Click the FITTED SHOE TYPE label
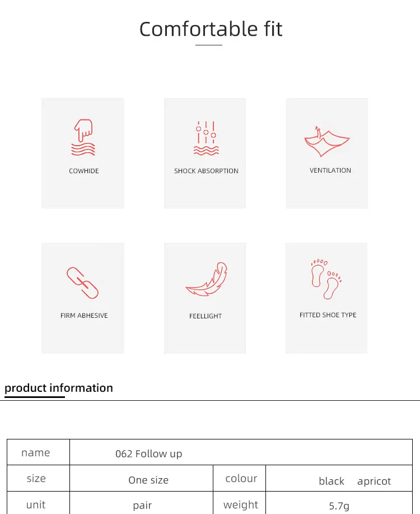Screen dimensions: 420x514 328,315
